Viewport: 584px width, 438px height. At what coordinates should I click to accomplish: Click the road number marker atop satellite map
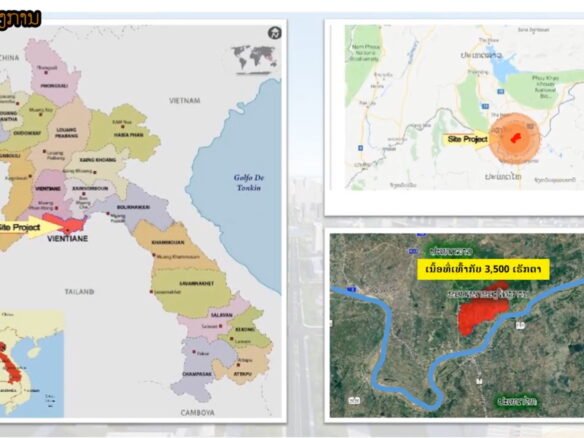click(x=422, y=234)
